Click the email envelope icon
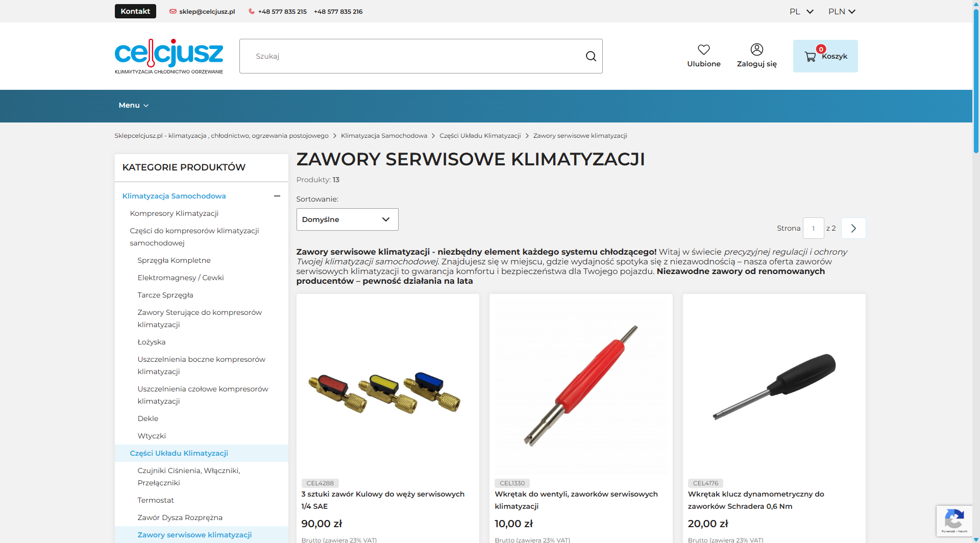 (x=173, y=11)
